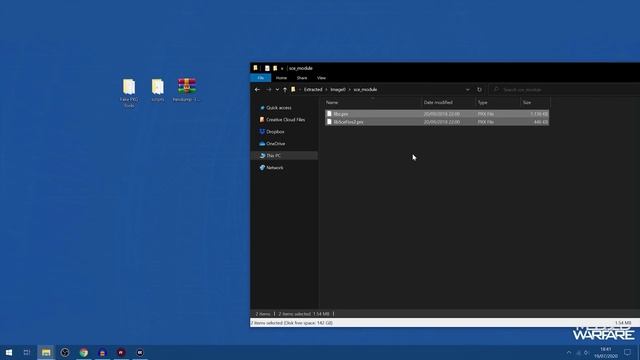Select the libSceFios2.prx file
Image resolution: width=640 pixels, height=360 pixels.
point(437,122)
